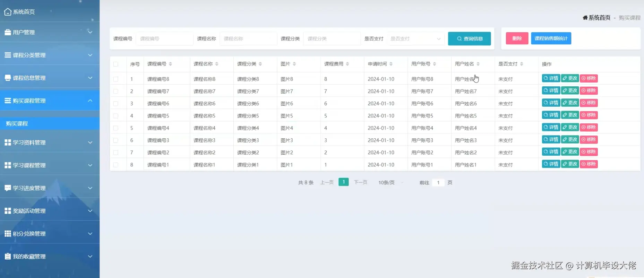Sort by 课程费用 column sort arrows
The width and height of the screenshot is (644, 278).
(347, 64)
